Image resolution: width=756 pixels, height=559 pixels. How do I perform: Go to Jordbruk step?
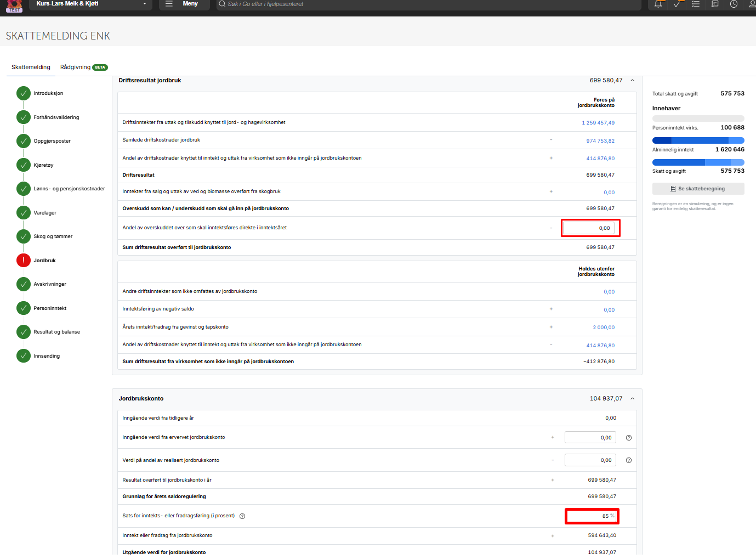coord(44,261)
